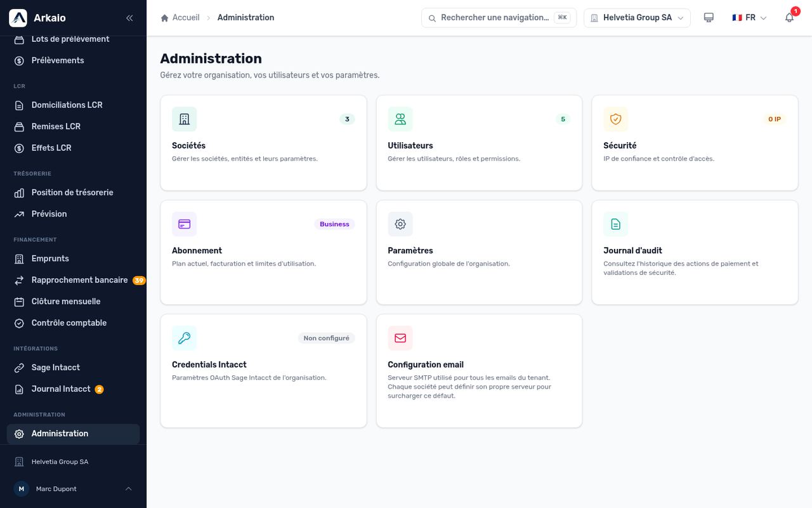Go to Remises LCR
This screenshot has height=508, width=812.
74,126
